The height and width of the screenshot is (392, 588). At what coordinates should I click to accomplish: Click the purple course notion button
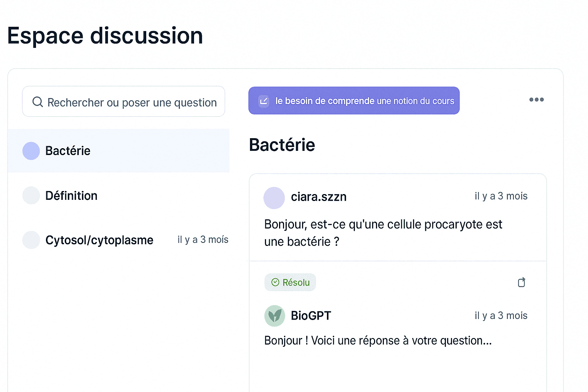coord(354,101)
